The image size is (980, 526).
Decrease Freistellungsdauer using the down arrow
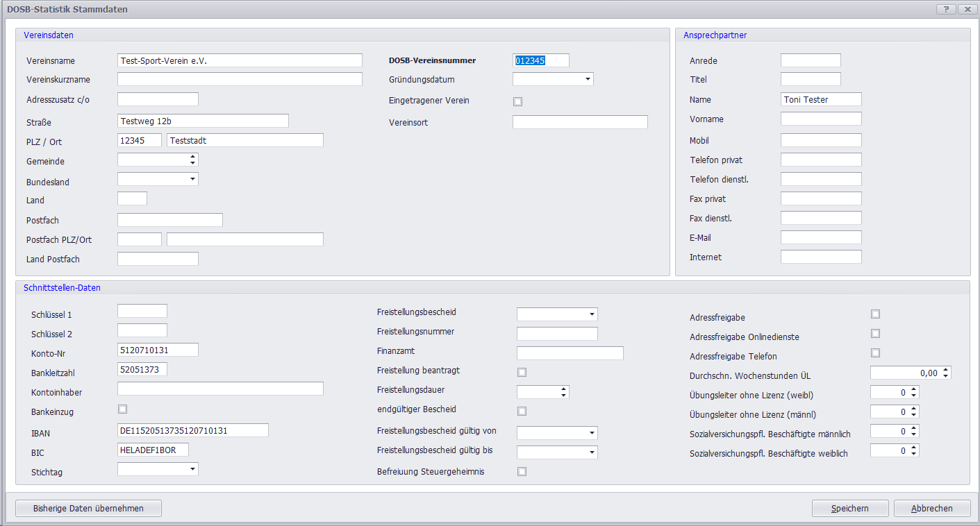[x=563, y=395]
